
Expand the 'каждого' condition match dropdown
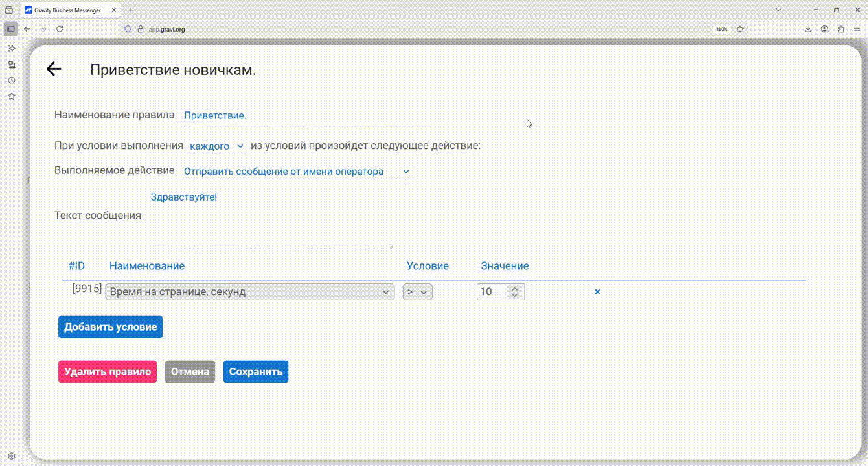point(216,146)
